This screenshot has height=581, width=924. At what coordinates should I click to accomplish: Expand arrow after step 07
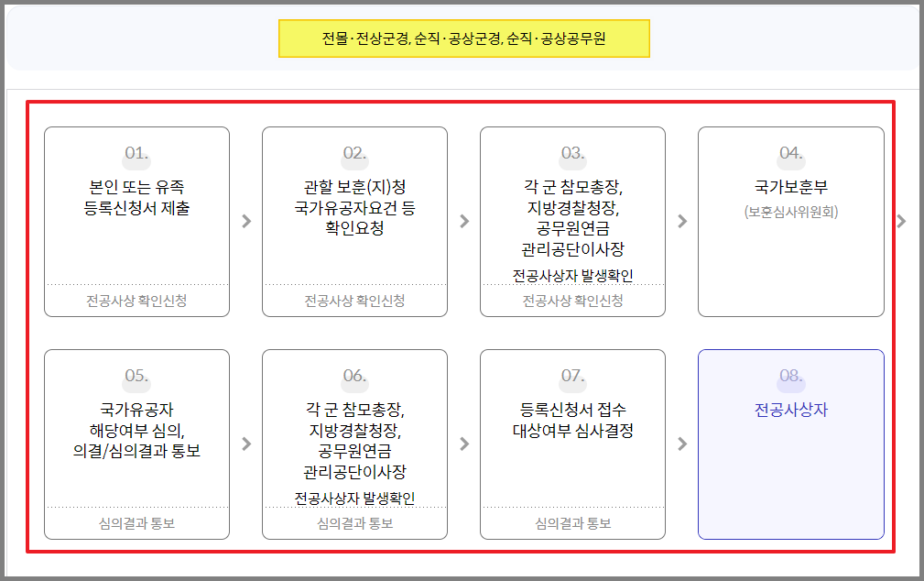pos(682,444)
